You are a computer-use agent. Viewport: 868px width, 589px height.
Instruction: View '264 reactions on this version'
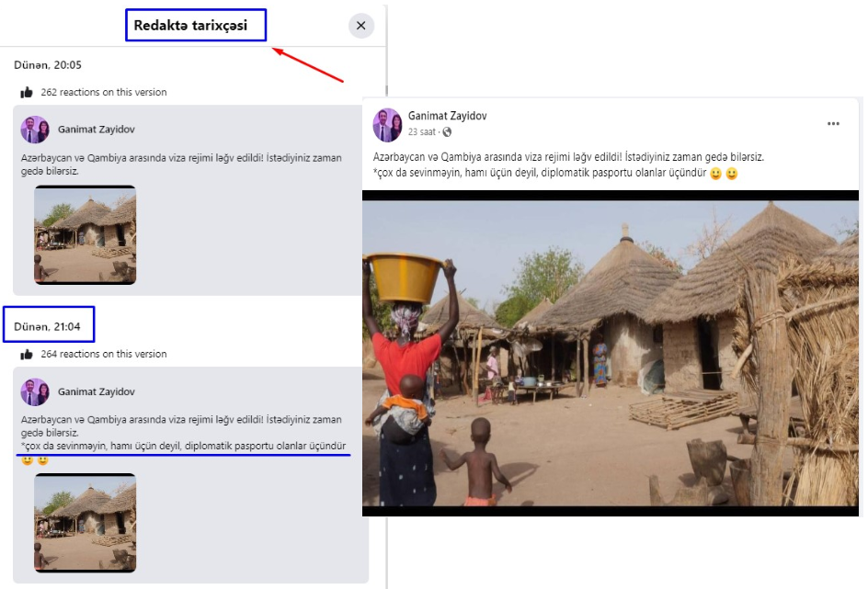104,354
